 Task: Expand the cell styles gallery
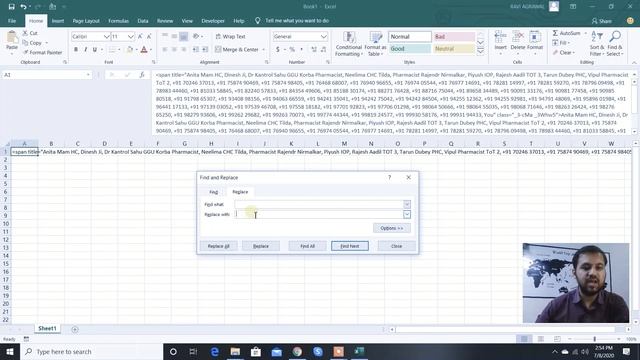tap(480, 52)
